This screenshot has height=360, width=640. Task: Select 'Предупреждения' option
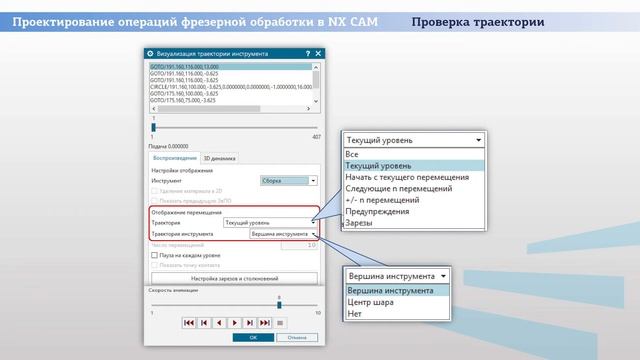tap(413, 211)
